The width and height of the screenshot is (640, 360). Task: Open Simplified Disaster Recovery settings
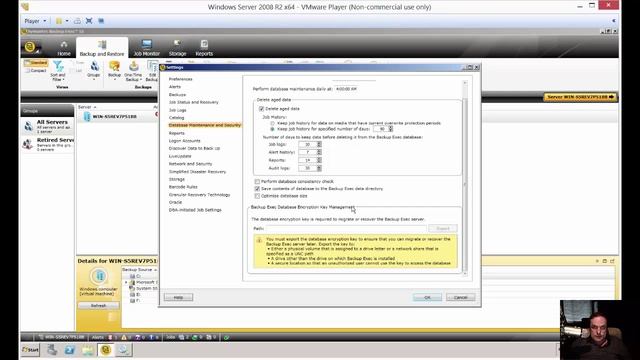(x=197, y=172)
